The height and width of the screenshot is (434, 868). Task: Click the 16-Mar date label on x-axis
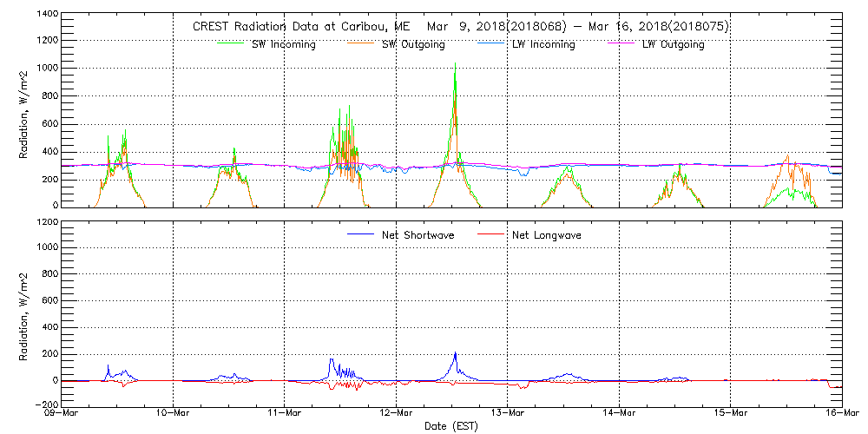pos(841,414)
